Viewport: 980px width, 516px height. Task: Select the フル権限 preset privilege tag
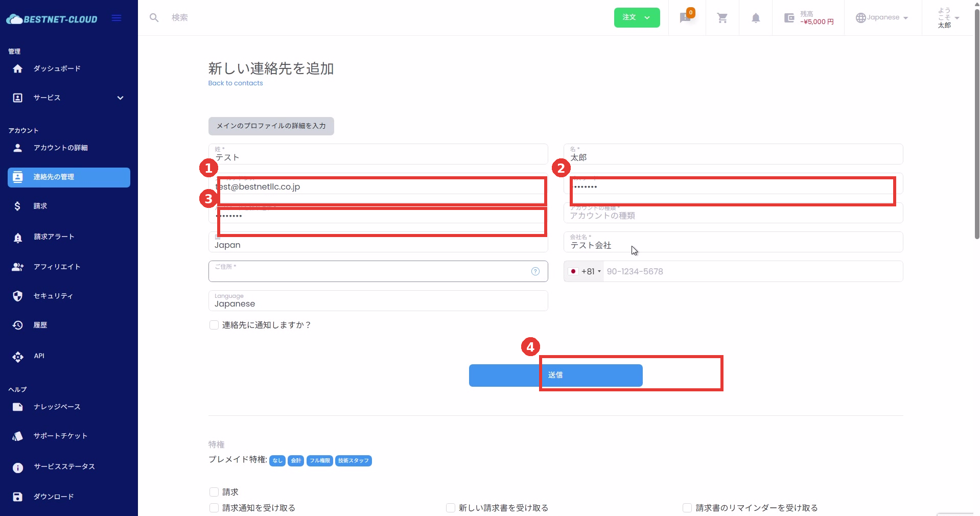click(x=319, y=461)
